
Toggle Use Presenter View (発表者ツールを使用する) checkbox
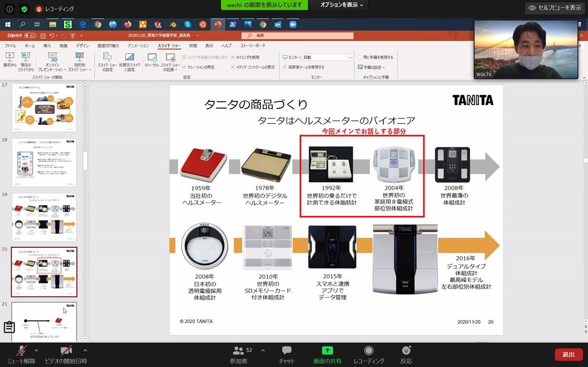(x=285, y=67)
